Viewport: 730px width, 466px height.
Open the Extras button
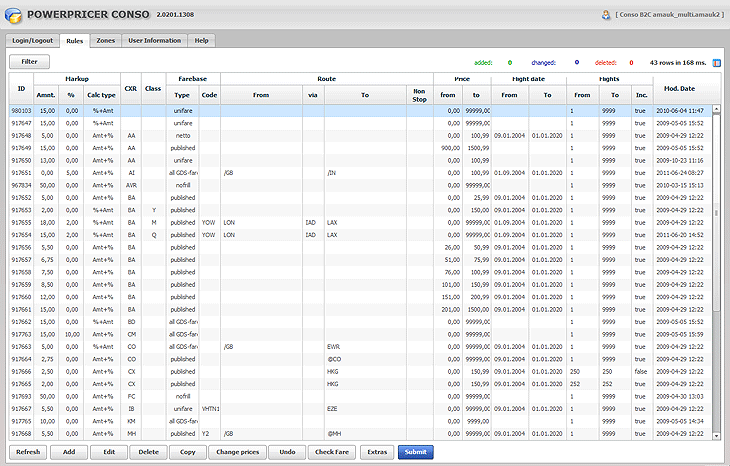377,452
